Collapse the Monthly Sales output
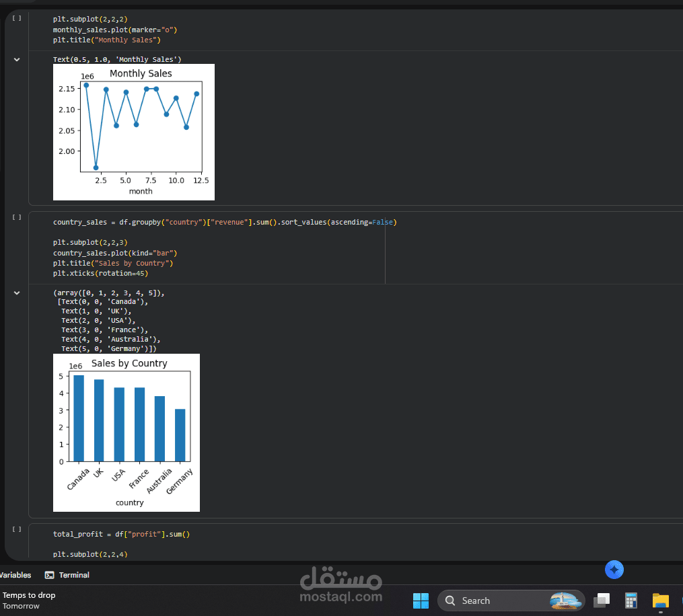 pyautogui.click(x=17, y=60)
